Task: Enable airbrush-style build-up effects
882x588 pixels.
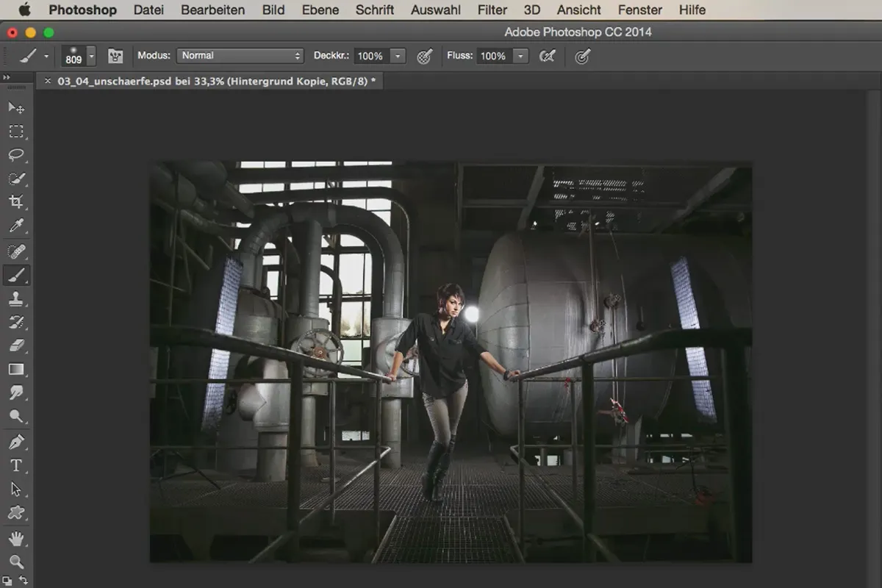Action: click(x=547, y=56)
